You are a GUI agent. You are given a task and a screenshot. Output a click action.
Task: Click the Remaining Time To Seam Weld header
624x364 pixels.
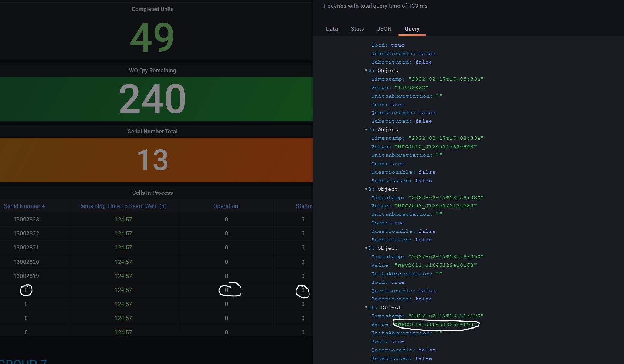coord(122,206)
